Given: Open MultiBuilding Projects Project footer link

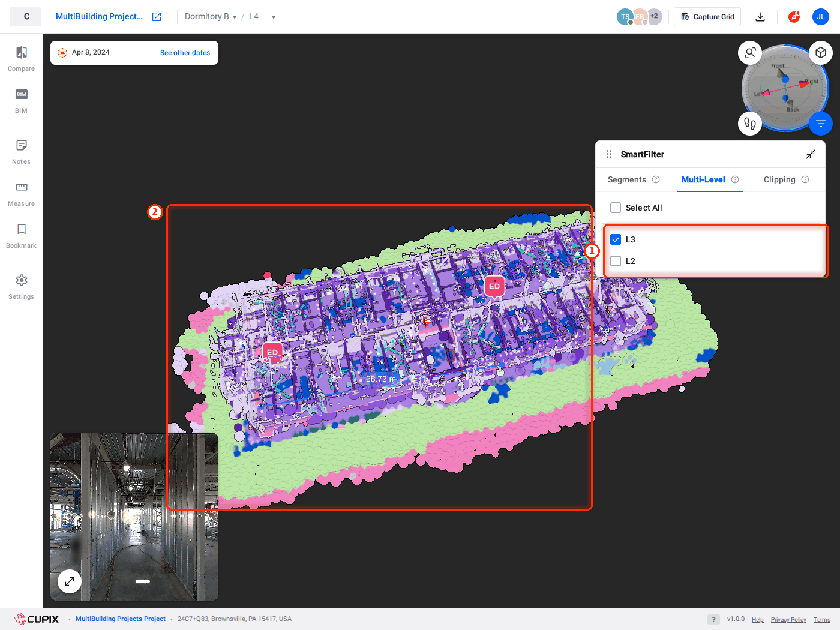Looking at the screenshot, I should tap(121, 619).
